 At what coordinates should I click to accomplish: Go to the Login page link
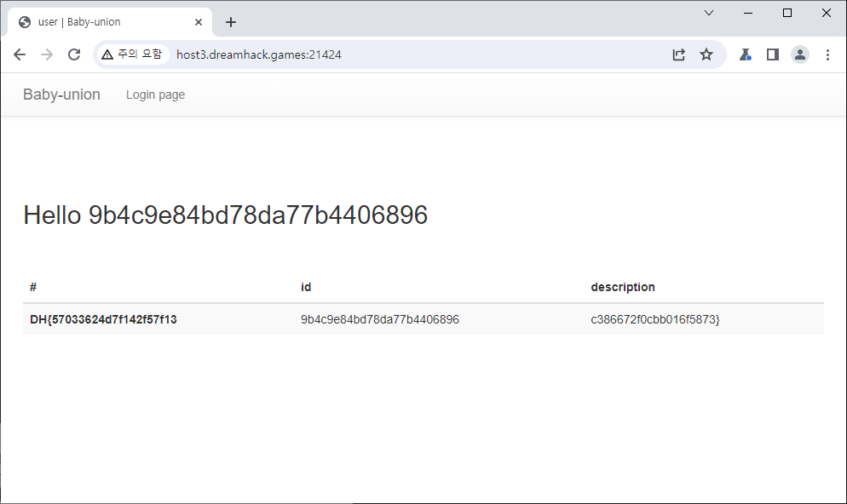(x=155, y=94)
